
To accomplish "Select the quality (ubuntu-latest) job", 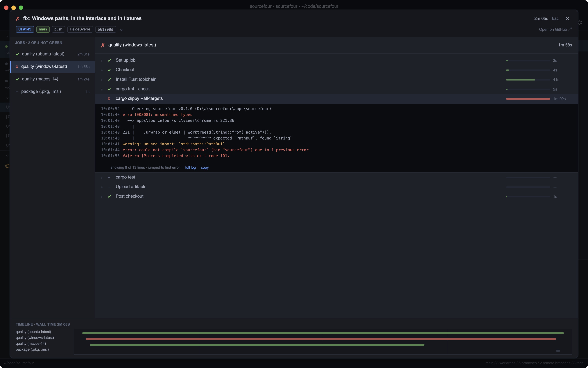I will 52,54.
